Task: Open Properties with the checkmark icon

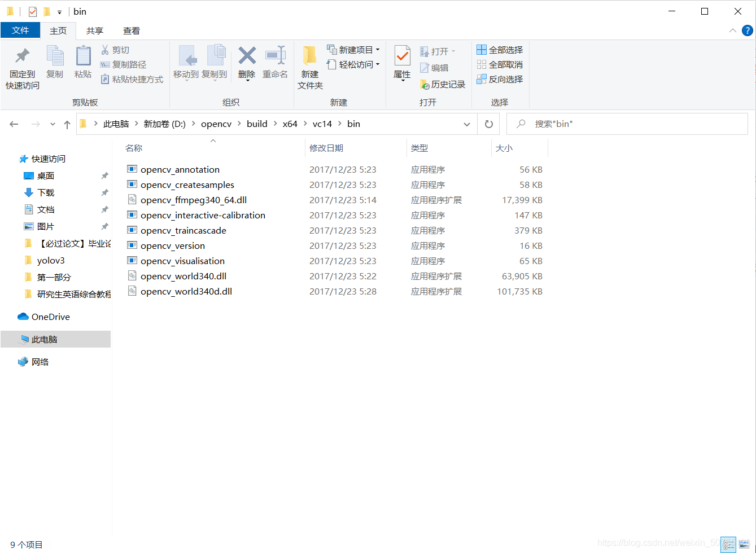Action: coord(402,56)
